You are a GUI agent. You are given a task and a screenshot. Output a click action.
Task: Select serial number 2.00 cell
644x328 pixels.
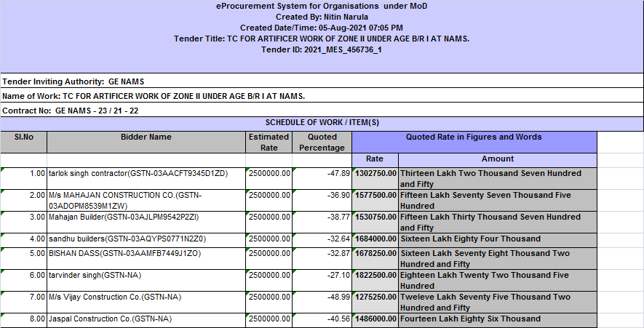[24, 200]
